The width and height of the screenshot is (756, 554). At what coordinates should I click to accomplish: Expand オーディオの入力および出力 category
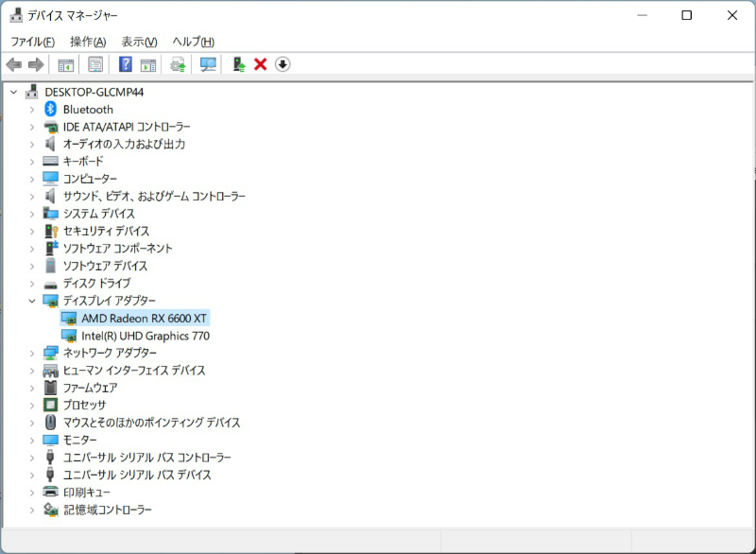click(x=32, y=144)
